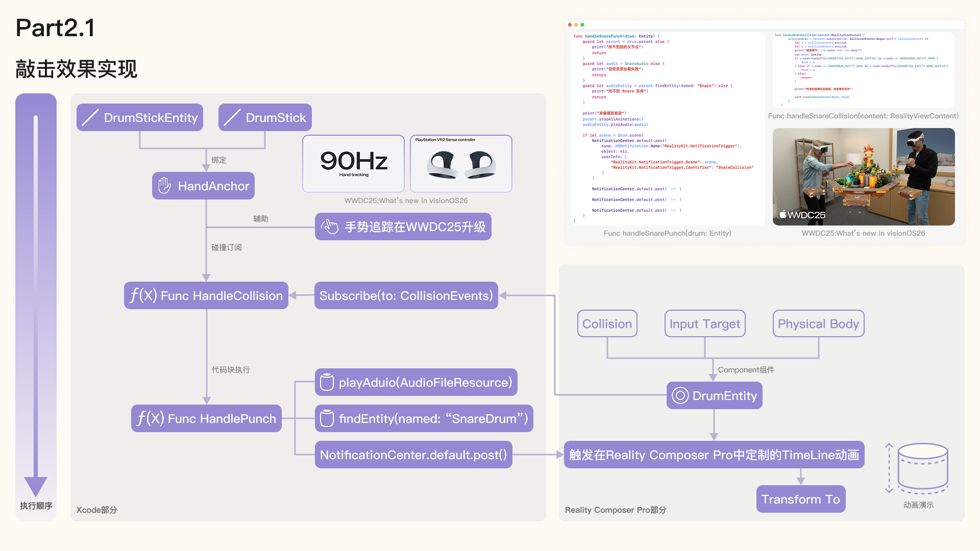980x551 pixels.
Task: Select the Collision component box
Action: (607, 323)
